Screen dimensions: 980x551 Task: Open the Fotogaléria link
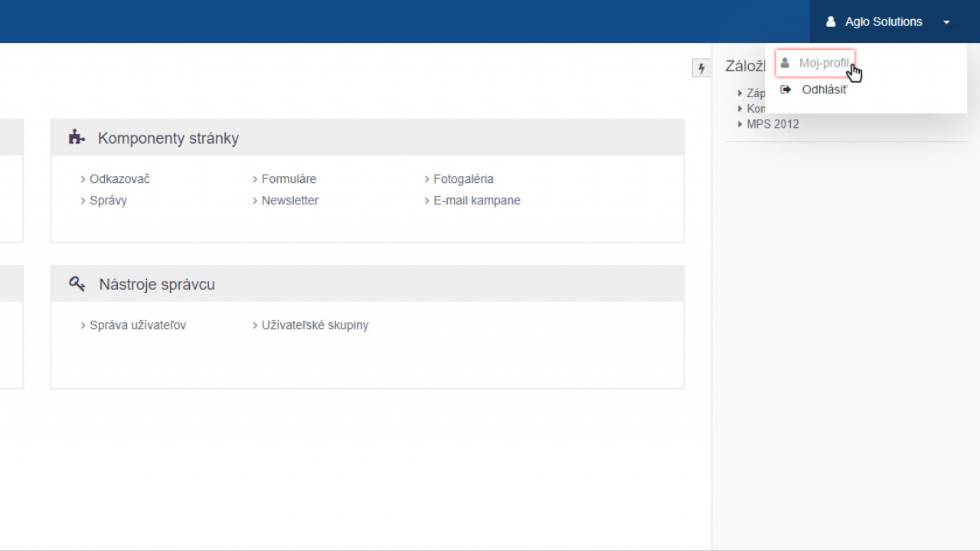click(x=463, y=179)
